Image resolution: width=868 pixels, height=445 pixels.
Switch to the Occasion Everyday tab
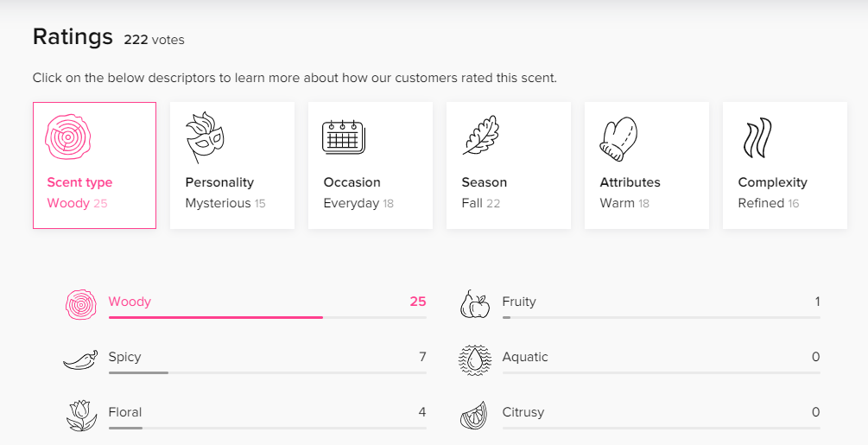[x=371, y=165]
